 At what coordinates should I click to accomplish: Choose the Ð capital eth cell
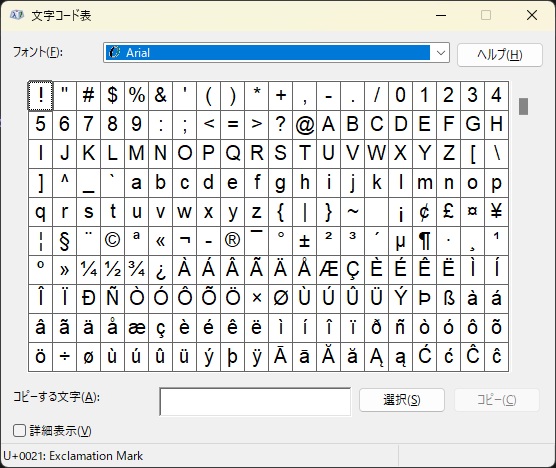[x=88, y=299]
